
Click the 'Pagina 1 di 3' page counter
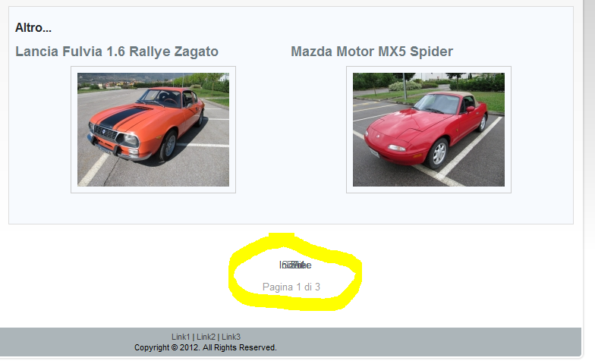(291, 287)
